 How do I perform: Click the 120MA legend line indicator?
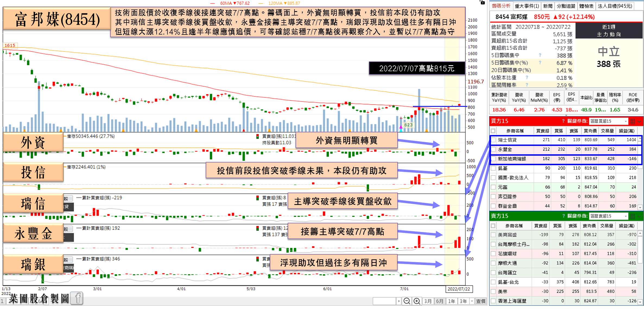[261, 4]
